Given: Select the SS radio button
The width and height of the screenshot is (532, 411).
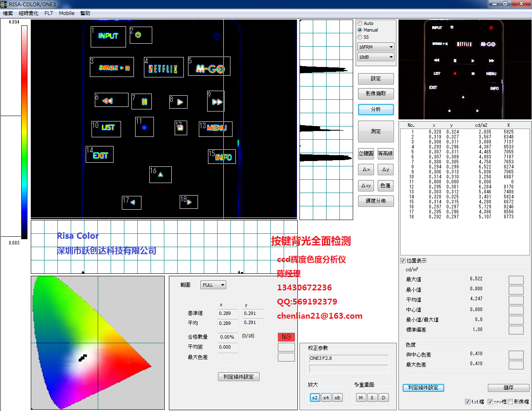Looking at the screenshot, I should pyautogui.click(x=360, y=37).
